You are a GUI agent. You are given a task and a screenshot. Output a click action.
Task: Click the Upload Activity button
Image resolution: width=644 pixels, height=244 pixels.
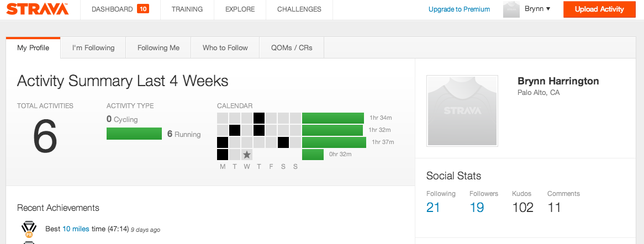click(599, 9)
